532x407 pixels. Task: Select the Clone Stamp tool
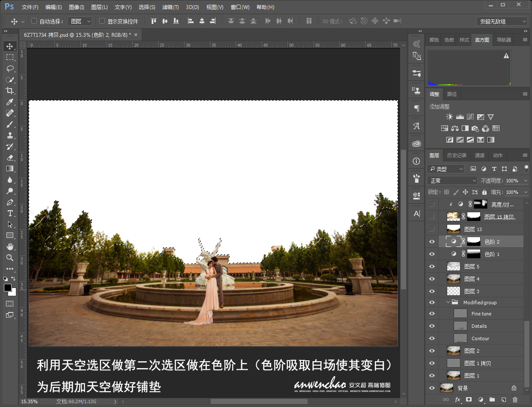pos(10,135)
